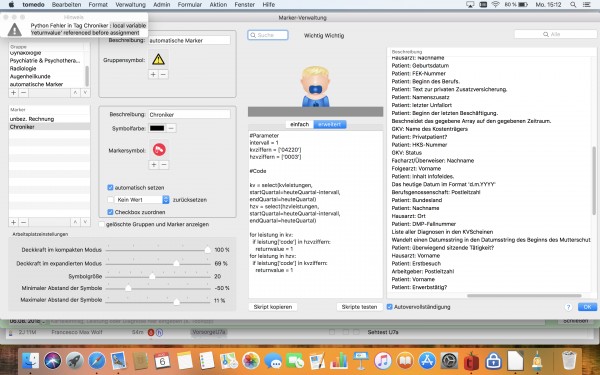600x375 pixels.
Task: Delete selected marker with minus button
Action: pos(23,222)
